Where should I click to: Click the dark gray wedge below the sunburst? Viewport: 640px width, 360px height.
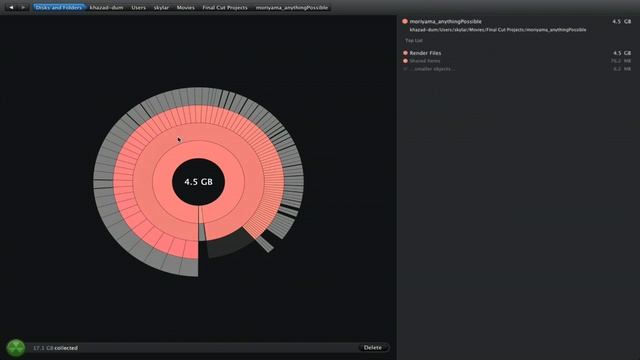tap(228, 244)
